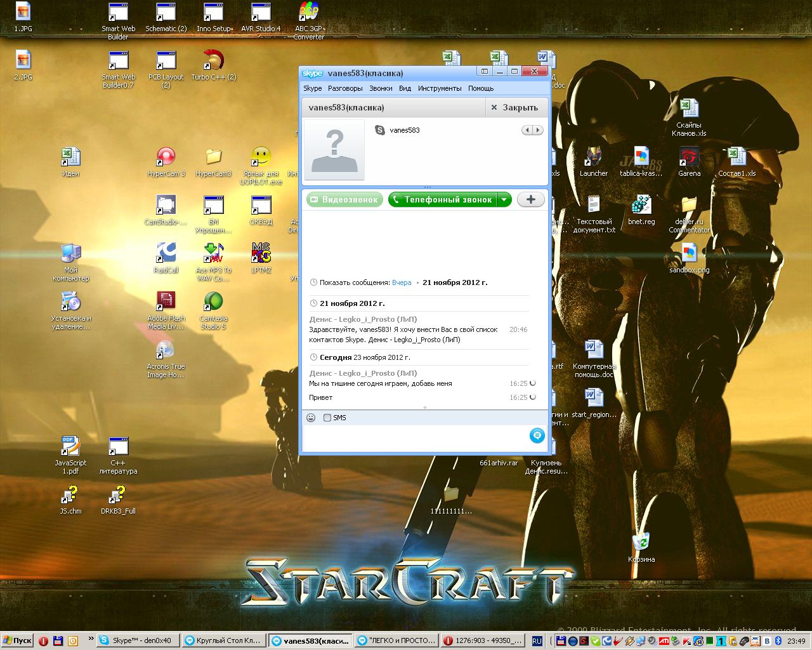812x650 pixels.
Task: Open the Вид menu
Action: pos(405,88)
